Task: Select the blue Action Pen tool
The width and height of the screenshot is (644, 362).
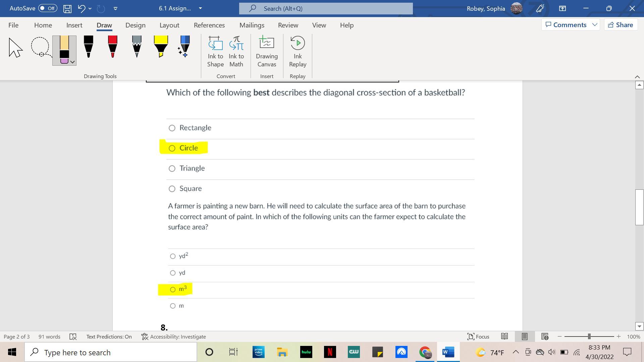Action: click(x=184, y=47)
